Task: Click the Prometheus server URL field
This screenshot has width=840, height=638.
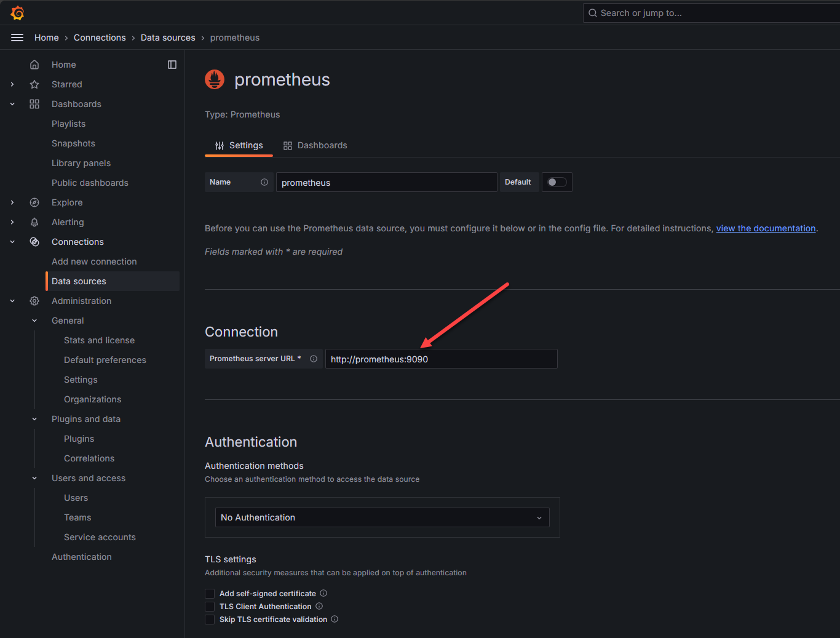Action: pyautogui.click(x=441, y=359)
